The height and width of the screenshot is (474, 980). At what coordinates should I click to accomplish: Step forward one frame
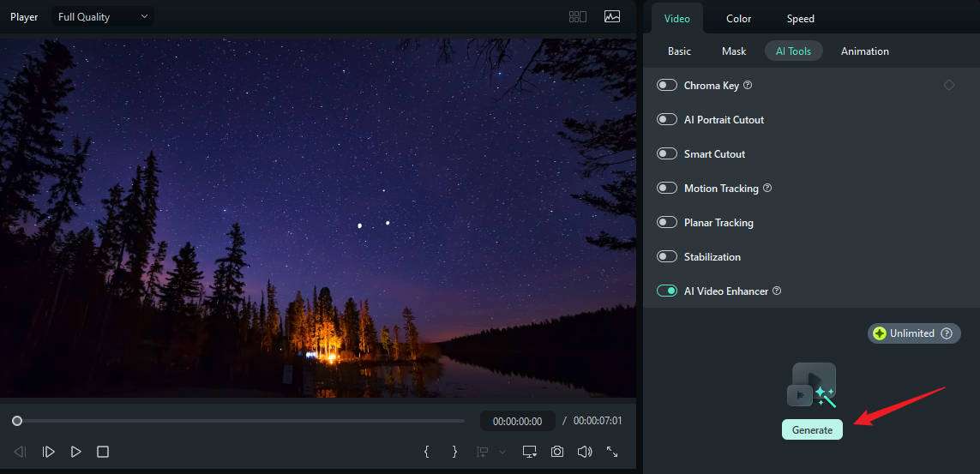(48, 452)
